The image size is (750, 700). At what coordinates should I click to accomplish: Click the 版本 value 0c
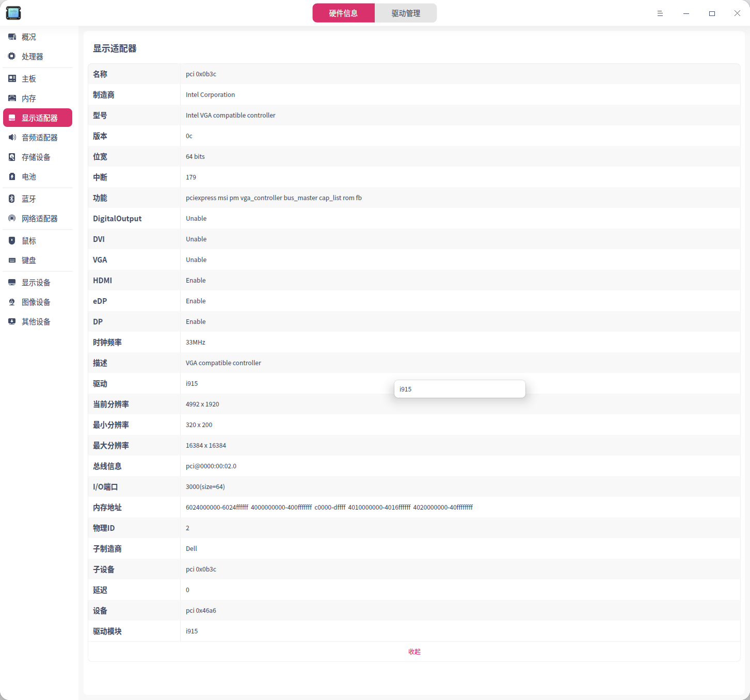(189, 136)
